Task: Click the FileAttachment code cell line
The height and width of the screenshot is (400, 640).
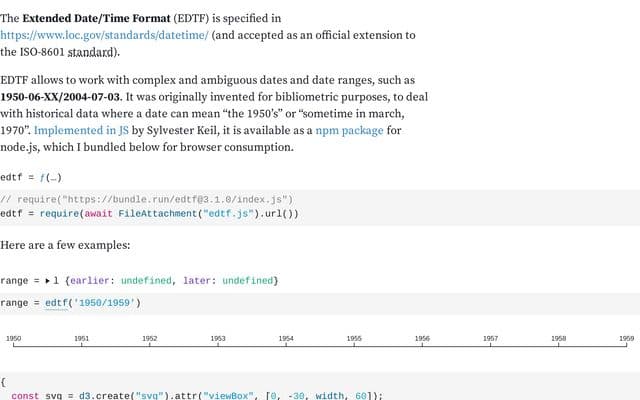Action: 149,214
